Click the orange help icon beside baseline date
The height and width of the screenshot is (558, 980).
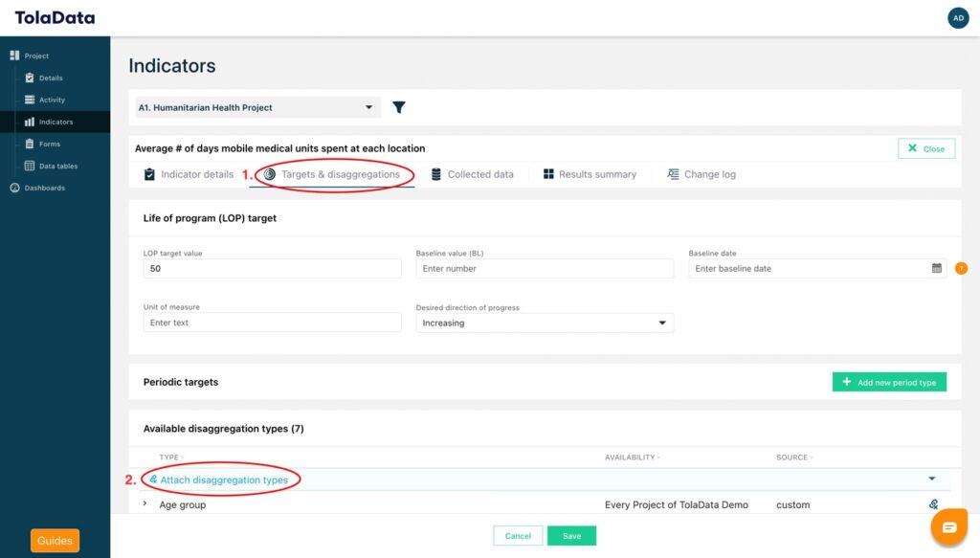[x=961, y=268]
